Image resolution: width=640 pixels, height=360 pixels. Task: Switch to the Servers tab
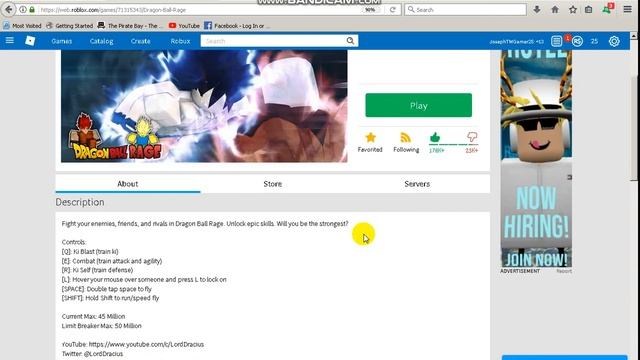[417, 184]
